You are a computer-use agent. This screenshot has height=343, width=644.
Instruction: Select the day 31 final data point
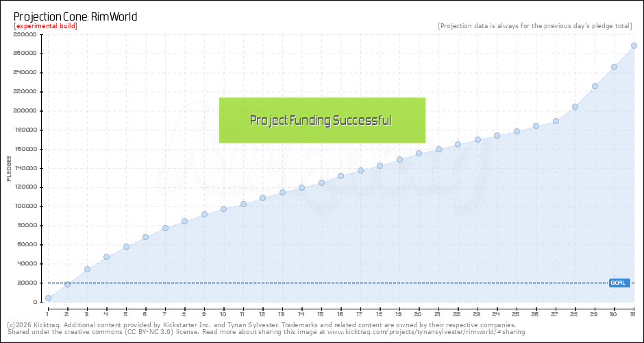[634, 46]
